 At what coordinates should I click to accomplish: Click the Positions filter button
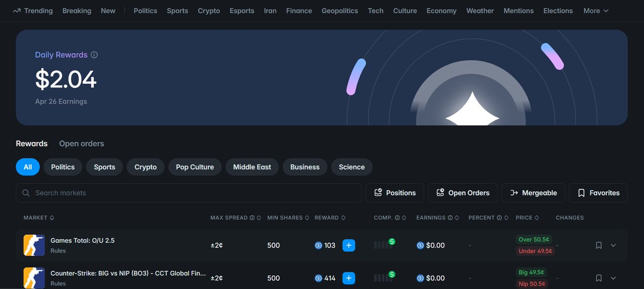pyautogui.click(x=394, y=193)
